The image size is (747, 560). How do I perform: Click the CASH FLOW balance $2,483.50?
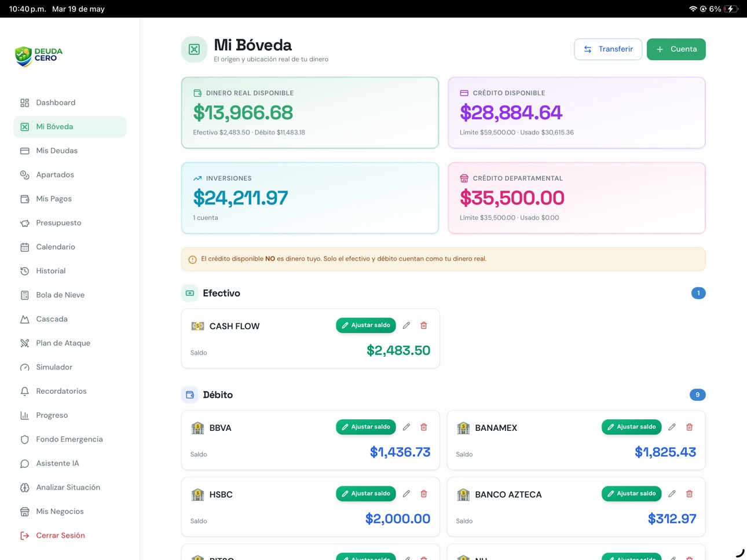coord(398,350)
